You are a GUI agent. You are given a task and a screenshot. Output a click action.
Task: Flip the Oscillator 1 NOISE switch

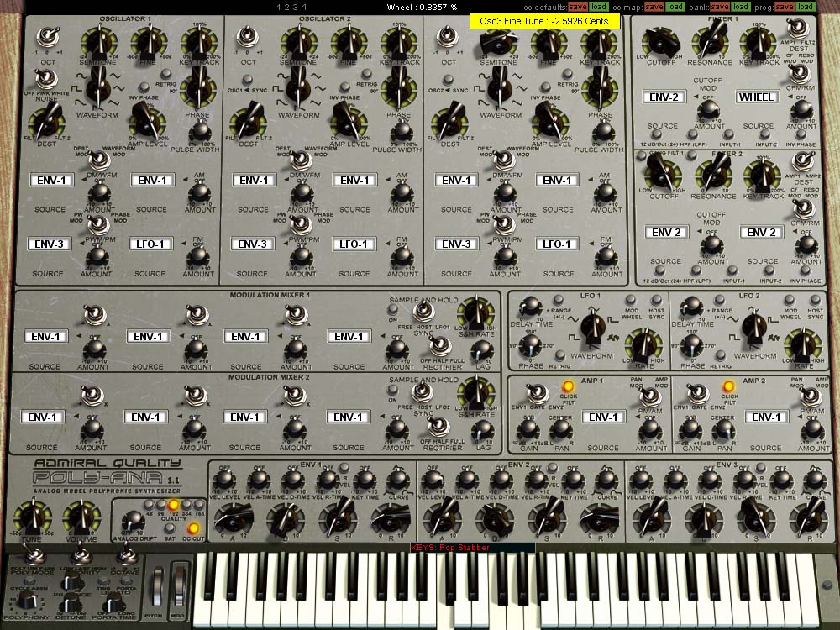pyautogui.click(x=46, y=79)
